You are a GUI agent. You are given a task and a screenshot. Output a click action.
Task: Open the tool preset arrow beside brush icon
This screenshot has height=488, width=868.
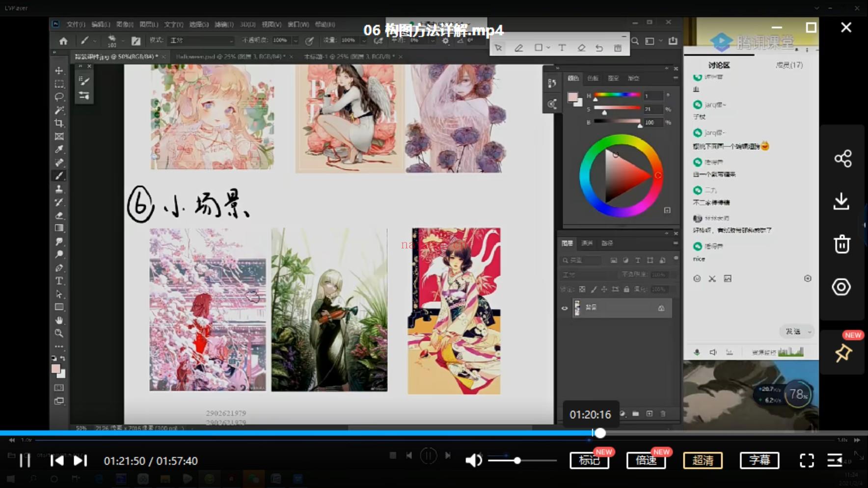(x=94, y=41)
